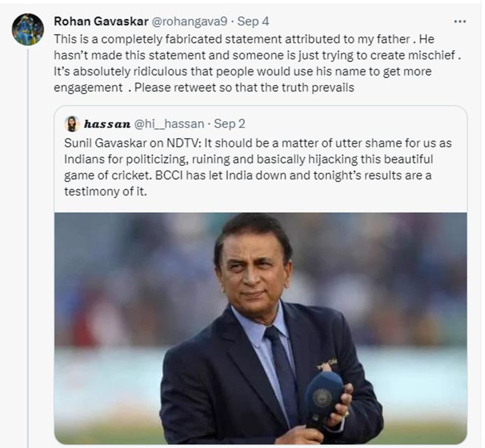Click hassan's small profile avatar
The height and width of the screenshot is (448, 485).
click(72, 124)
